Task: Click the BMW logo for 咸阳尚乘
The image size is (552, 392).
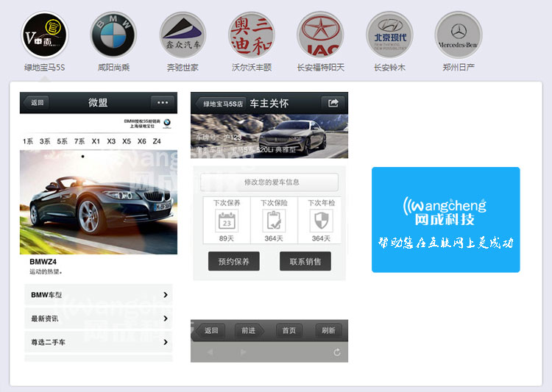Action: tap(113, 35)
